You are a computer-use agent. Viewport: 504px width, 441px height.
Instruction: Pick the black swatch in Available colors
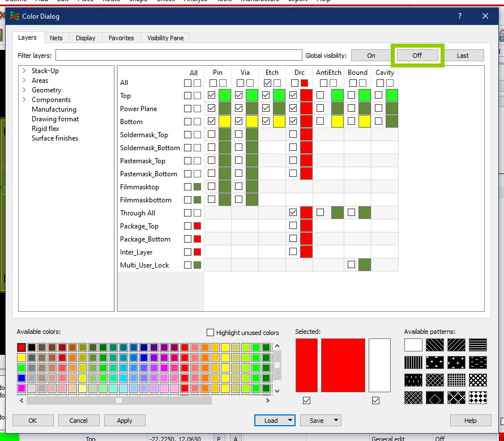pyautogui.click(x=32, y=347)
